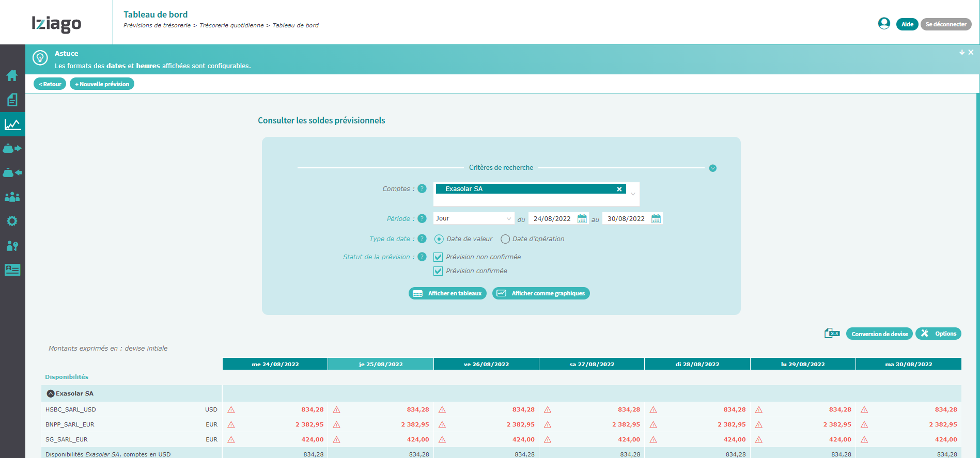Image resolution: width=980 pixels, height=458 pixels.
Task: Open the group of users sidebar icon
Action: tap(12, 197)
